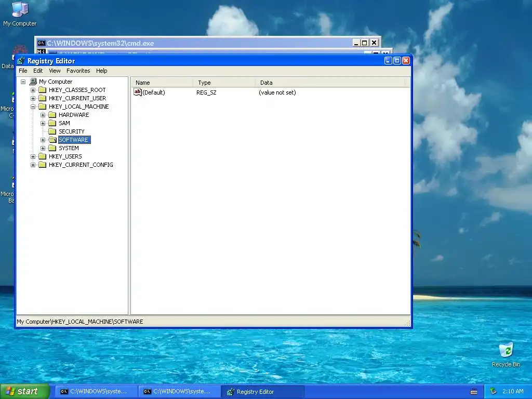The image size is (532, 399).
Task: Click the REG_SZ type cell
Action: click(x=206, y=92)
